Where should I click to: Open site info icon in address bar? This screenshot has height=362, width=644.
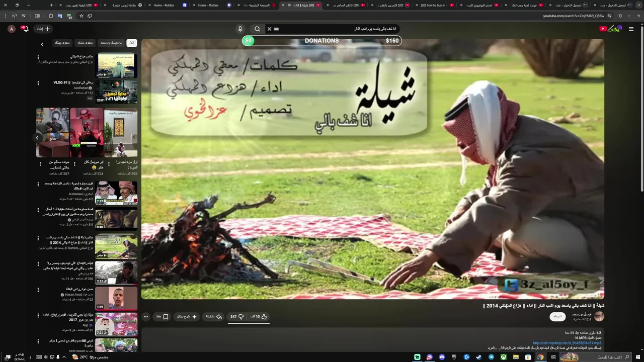[609, 16]
